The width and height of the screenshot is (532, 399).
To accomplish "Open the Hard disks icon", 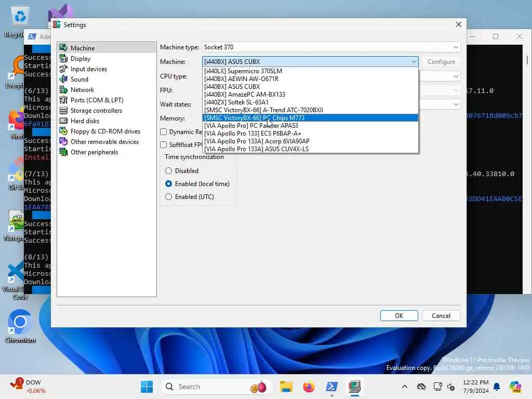I will pyautogui.click(x=63, y=121).
